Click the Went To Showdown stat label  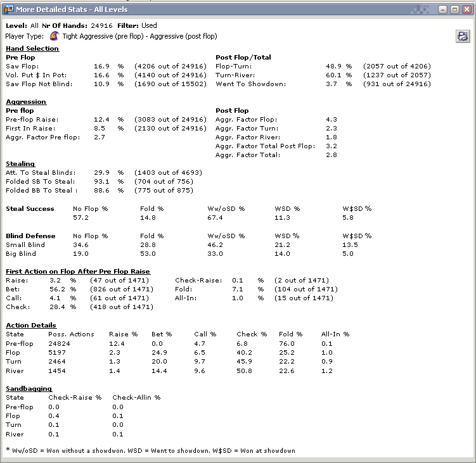[x=251, y=84]
